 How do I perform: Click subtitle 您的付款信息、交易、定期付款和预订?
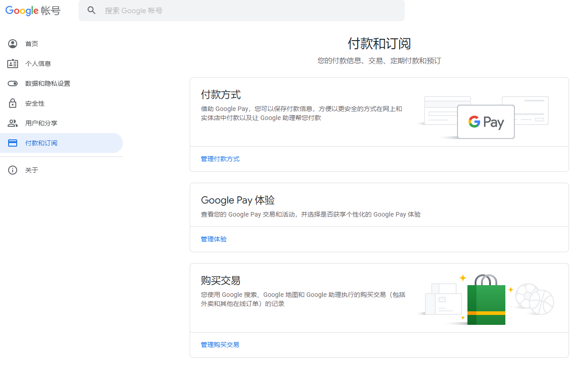[x=379, y=60]
